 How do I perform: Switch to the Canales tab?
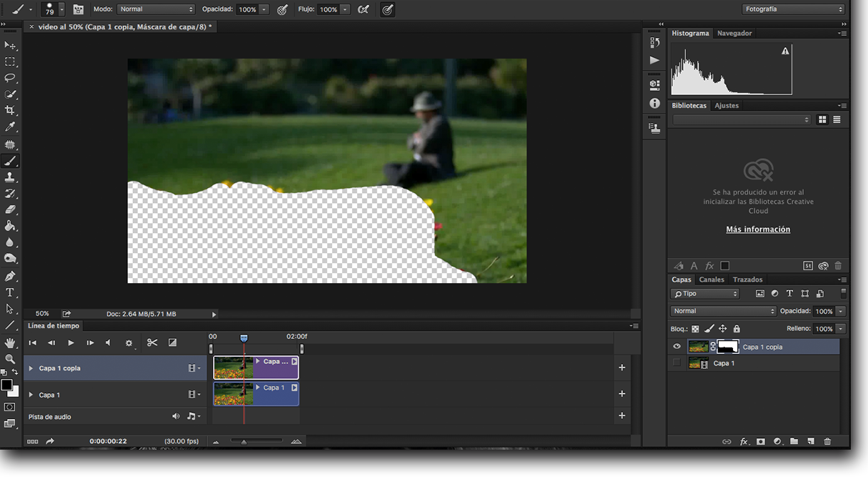(711, 280)
